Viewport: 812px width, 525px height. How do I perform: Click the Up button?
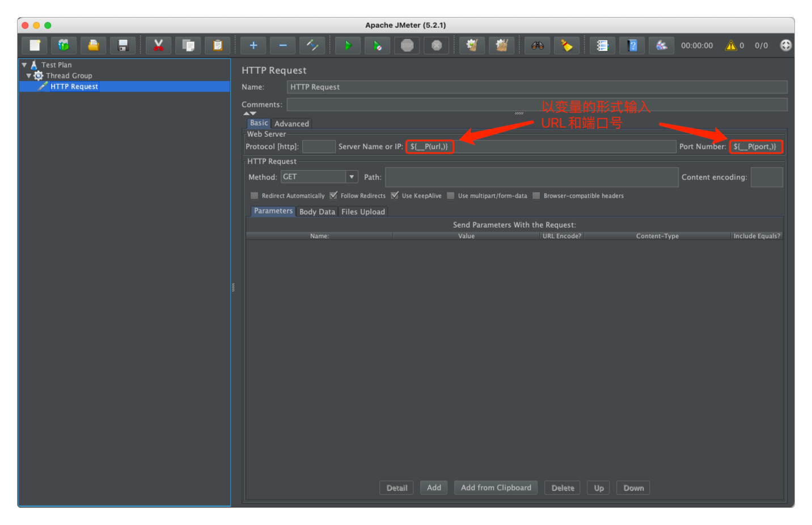click(599, 488)
